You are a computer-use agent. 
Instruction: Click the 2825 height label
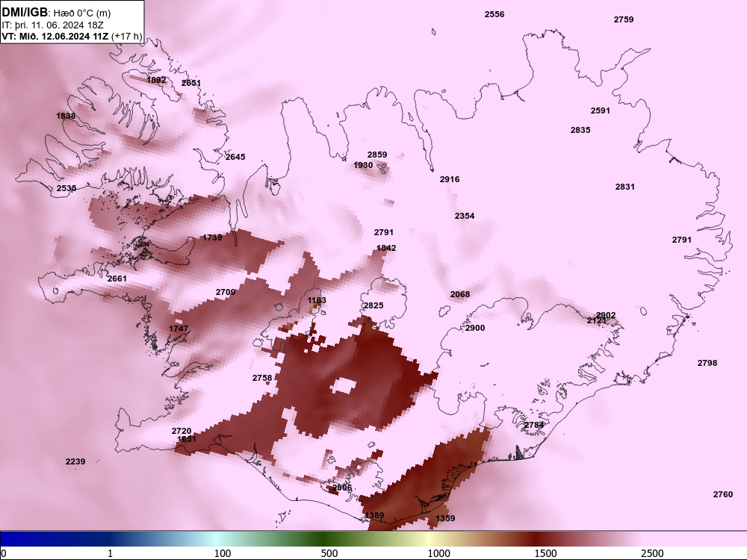point(373,305)
